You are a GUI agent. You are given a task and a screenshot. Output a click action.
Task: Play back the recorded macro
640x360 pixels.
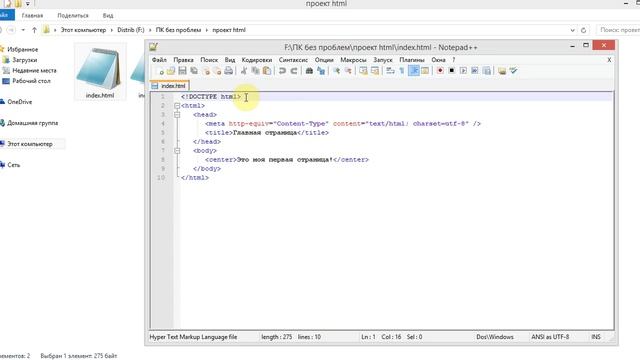pos(463,71)
